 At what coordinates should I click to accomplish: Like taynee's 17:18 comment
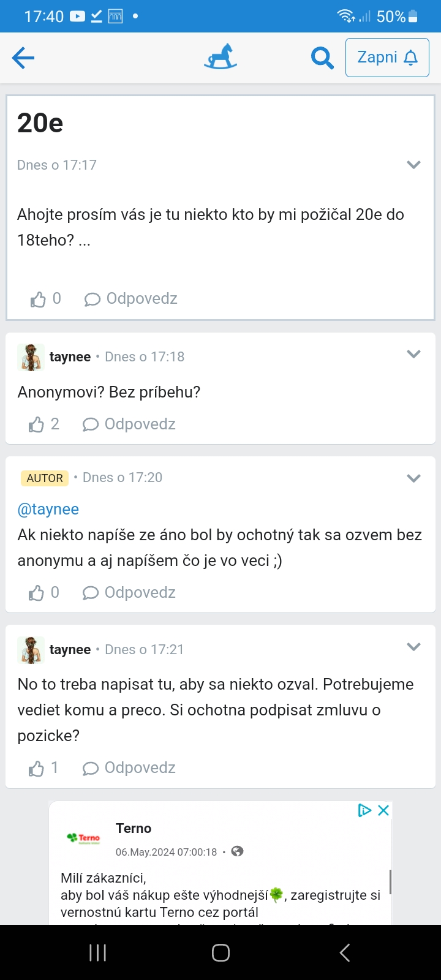pyautogui.click(x=37, y=424)
